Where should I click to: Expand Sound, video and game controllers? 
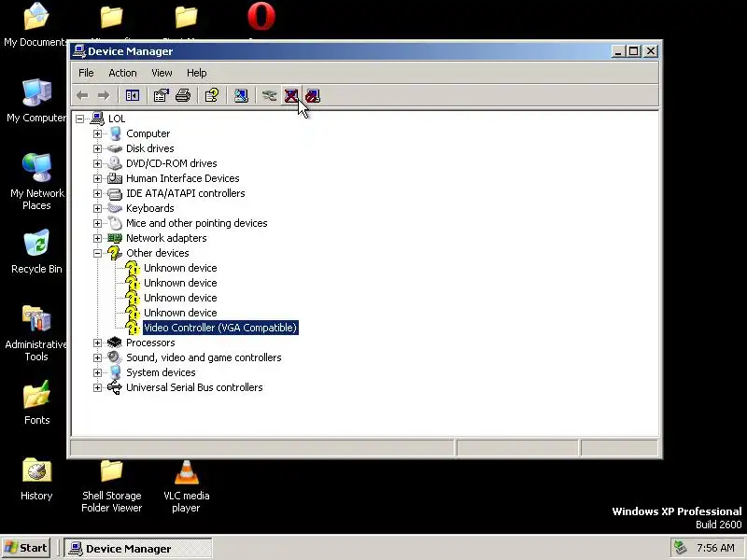tap(97, 357)
